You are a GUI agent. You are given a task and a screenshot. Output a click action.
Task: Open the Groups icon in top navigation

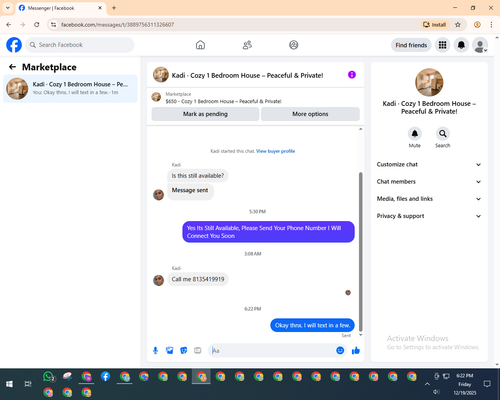pos(294,45)
